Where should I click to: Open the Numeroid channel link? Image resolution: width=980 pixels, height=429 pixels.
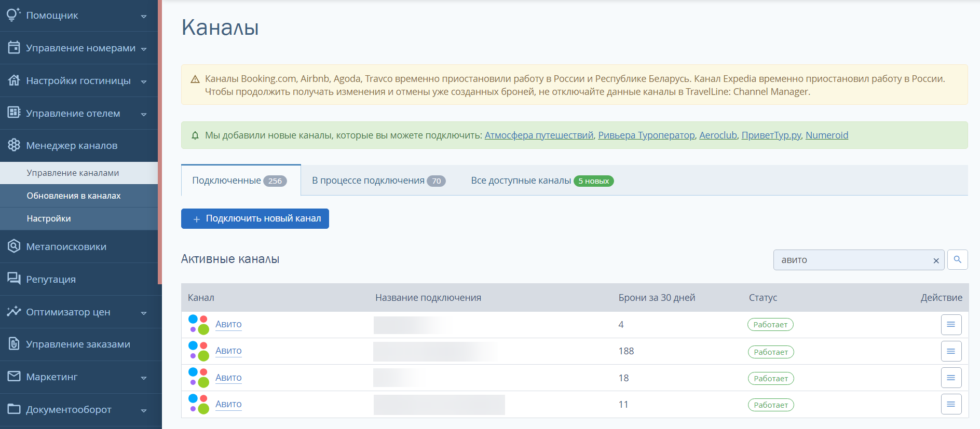pyautogui.click(x=827, y=135)
